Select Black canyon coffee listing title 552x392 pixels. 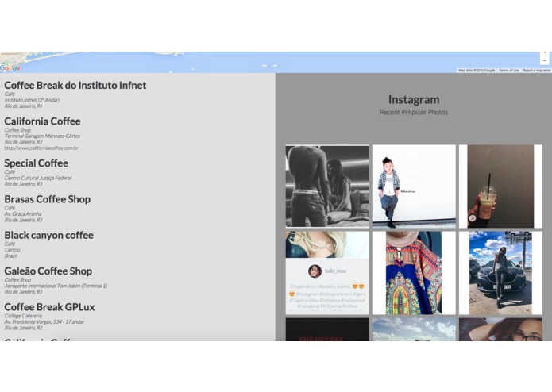49,235
